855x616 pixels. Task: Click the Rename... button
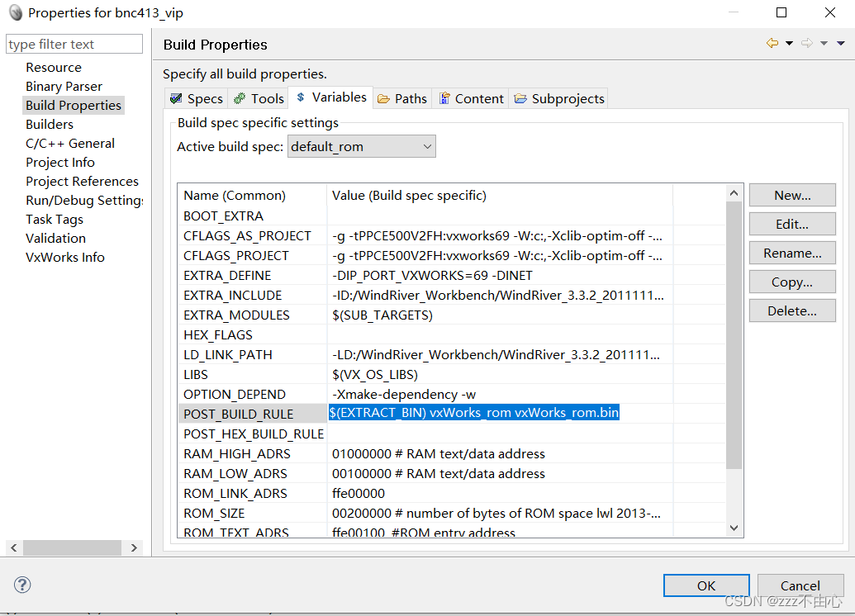(x=792, y=253)
